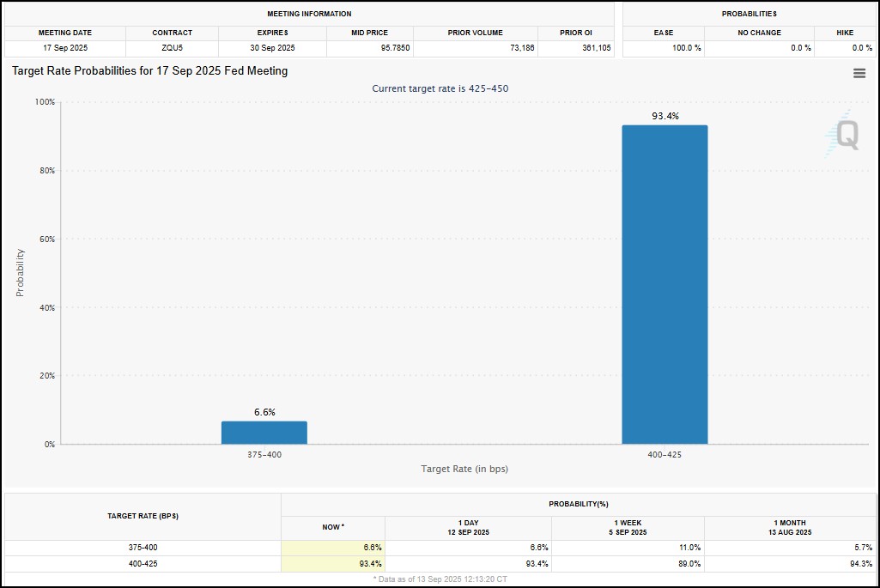Click the chart title for 17 Sep 2025 meeting
The image size is (880, 588).
150,71
